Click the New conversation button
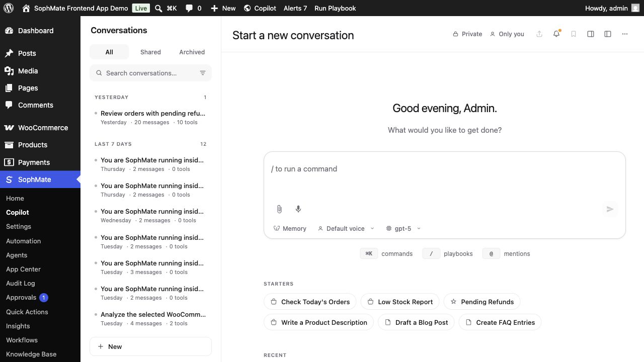 click(x=150, y=346)
